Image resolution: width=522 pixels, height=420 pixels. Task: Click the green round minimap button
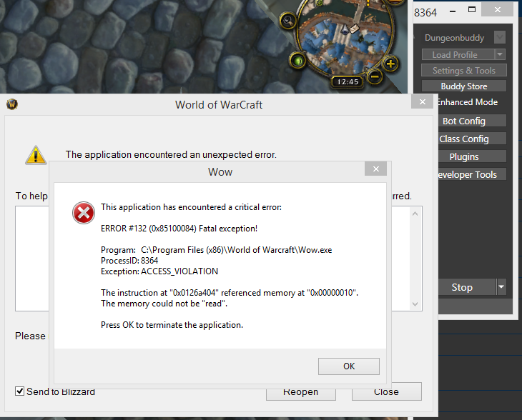[297, 61]
